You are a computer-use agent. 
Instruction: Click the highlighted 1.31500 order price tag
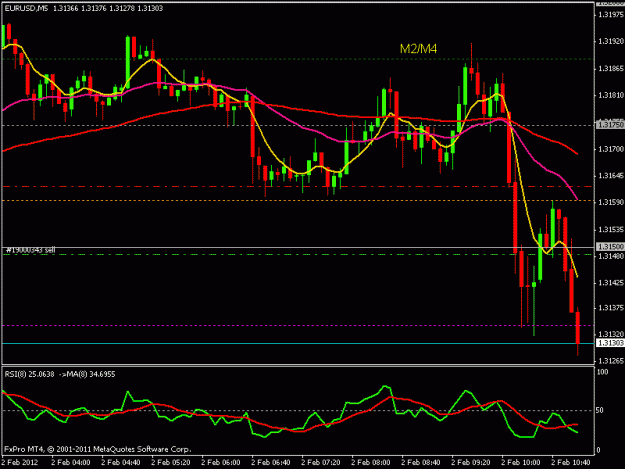[611, 247]
